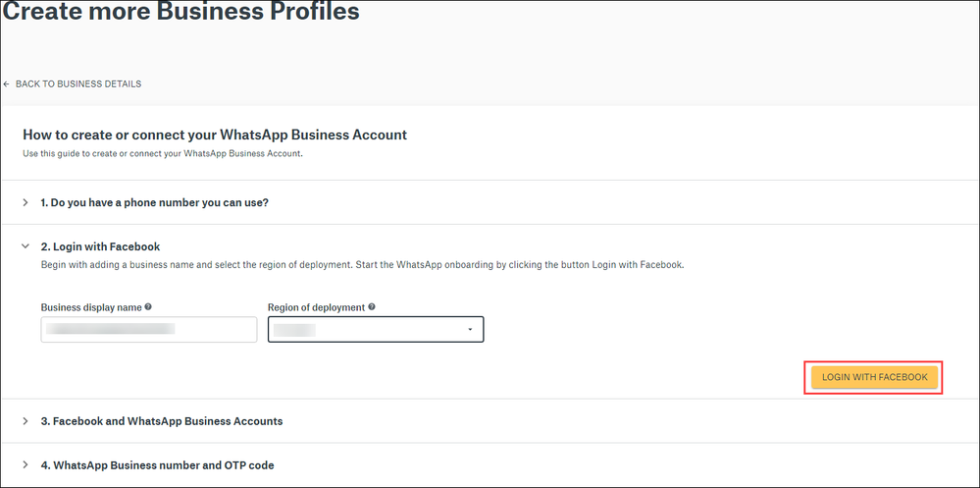The image size is (980, 488).
Task: Open section 1. Do you have a phone number
Action: [154, 202]
